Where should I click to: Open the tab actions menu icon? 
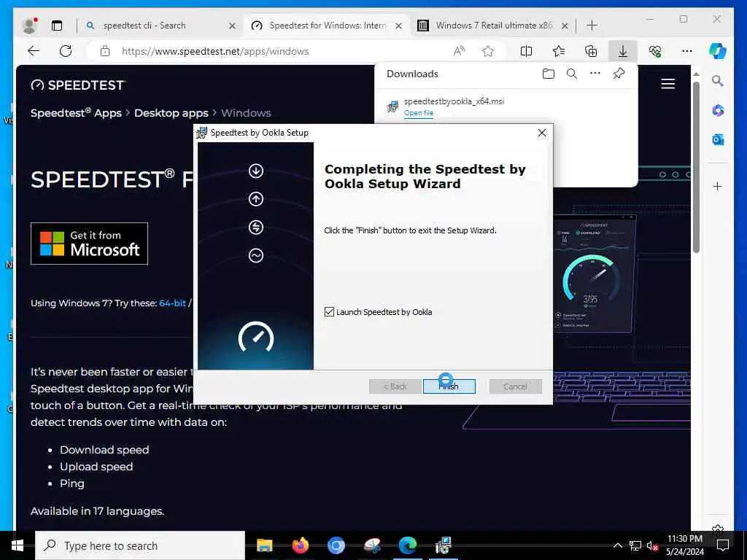pos(57,26)
